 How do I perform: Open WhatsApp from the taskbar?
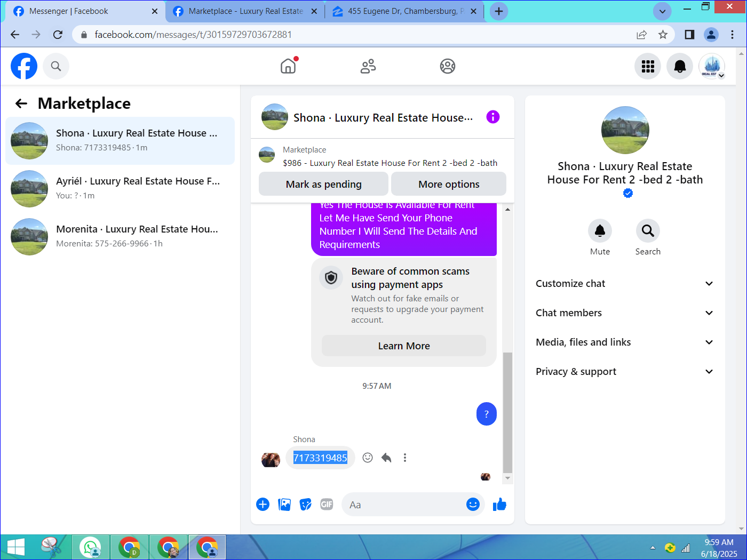[x=90, y=547]
